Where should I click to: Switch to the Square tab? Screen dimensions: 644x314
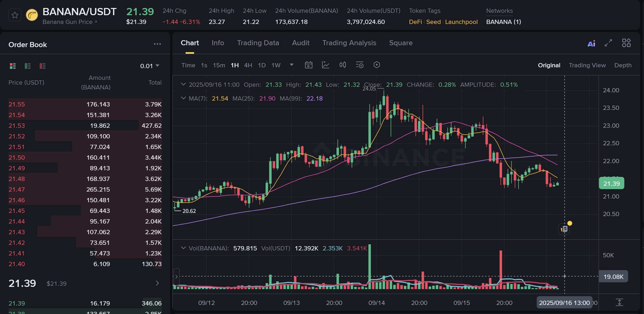[401, 43]
